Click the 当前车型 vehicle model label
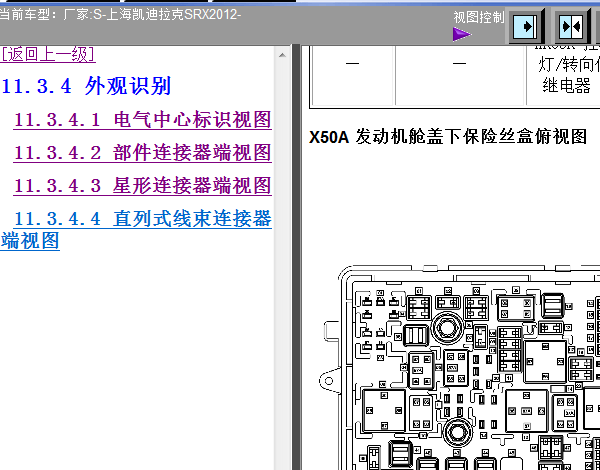This screenshot has height=470, width=600. coord(119,15)
